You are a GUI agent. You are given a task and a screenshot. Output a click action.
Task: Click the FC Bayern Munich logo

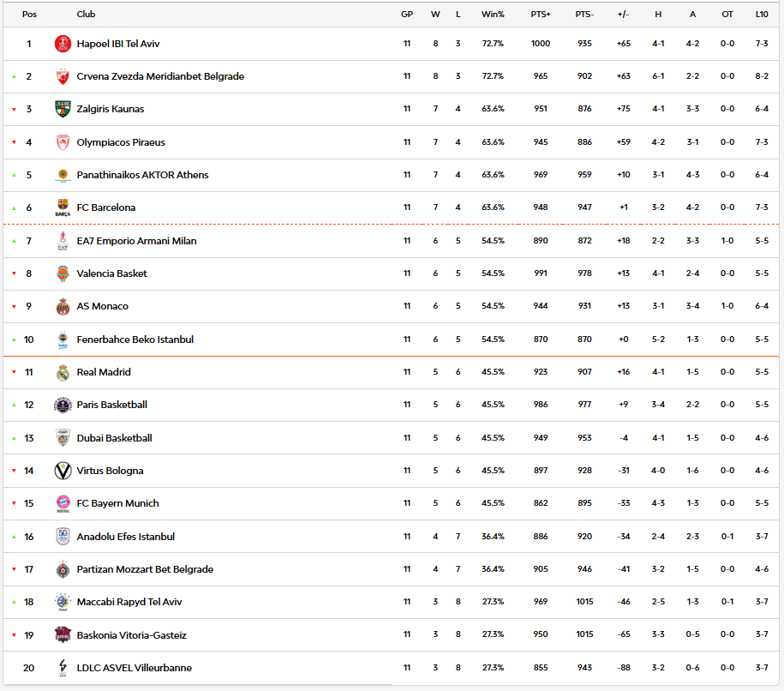coord(63,503)
